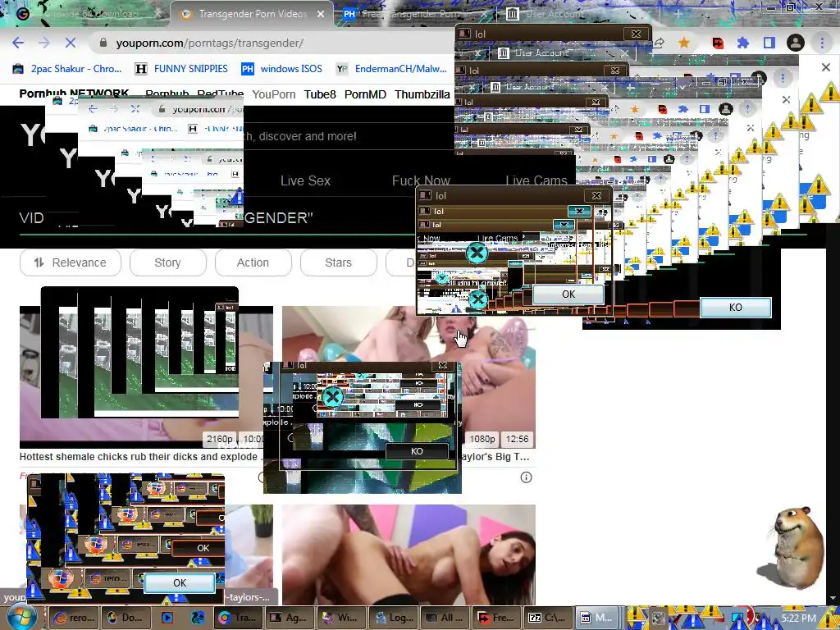Click OK in the top 'lol' dialog
This screenshot has width=840, height=630.
(568, 294)
